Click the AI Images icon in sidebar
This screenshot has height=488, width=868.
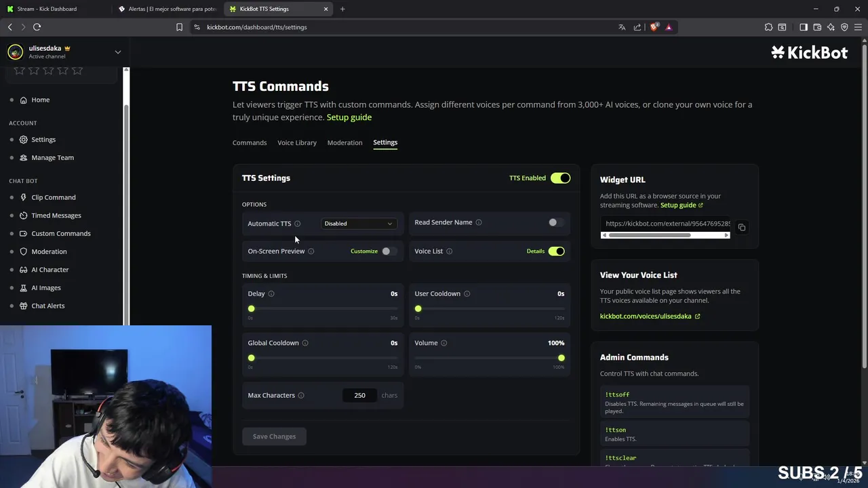pos(24,287)
